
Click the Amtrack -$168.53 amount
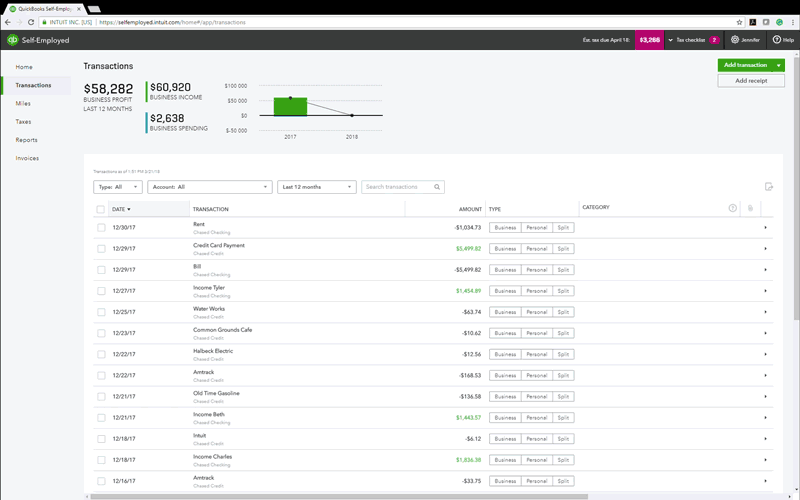(x=470, y=376)
